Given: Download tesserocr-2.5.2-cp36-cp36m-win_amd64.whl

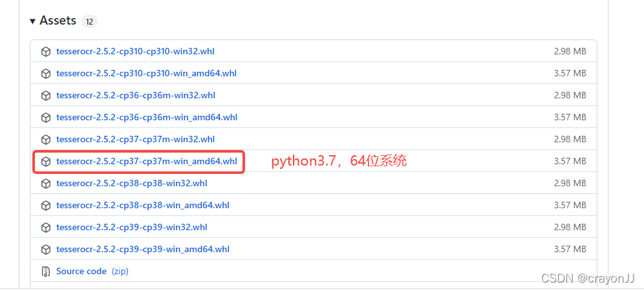Looking at the screenshot, I should click(x=147, y=118).
